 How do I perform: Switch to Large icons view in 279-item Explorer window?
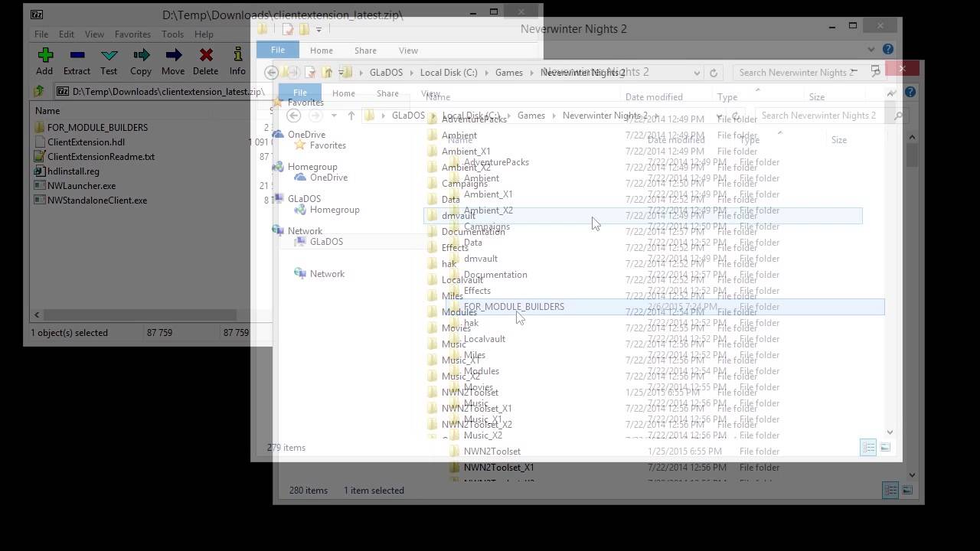point(885,447)
